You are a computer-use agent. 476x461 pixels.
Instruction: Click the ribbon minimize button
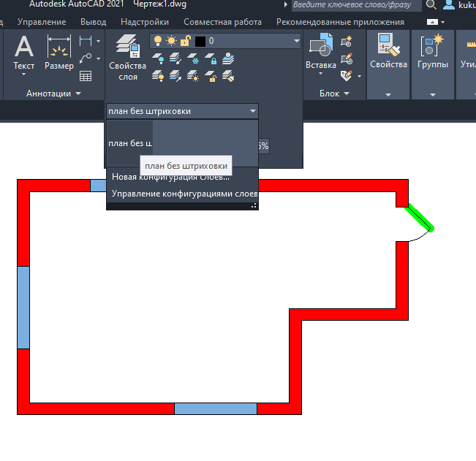click(432, 22)
